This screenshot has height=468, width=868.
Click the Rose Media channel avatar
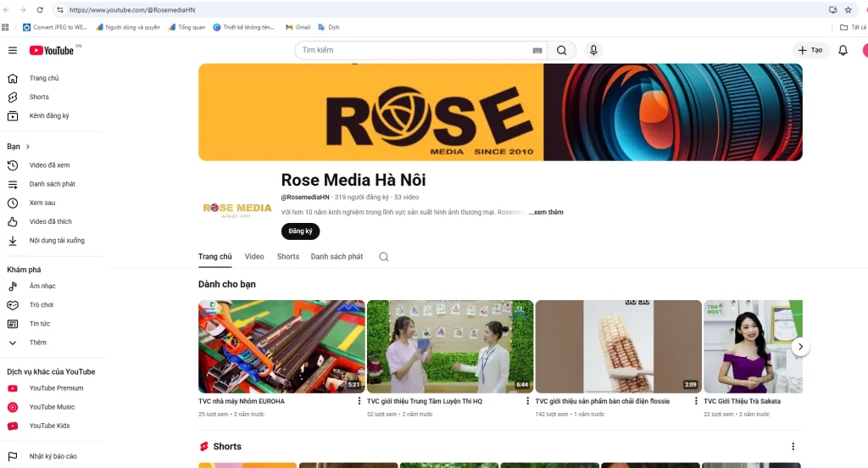click(x=237, y=210)
